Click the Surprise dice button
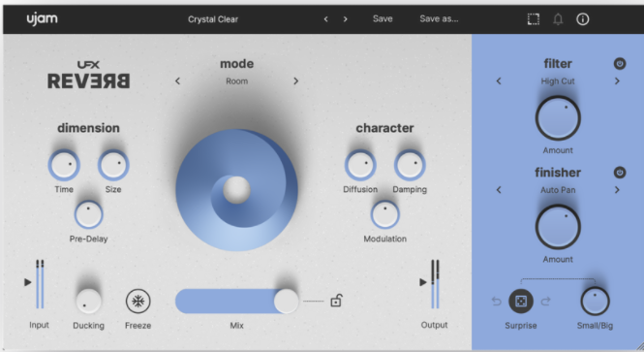 (x=521, y=301)
